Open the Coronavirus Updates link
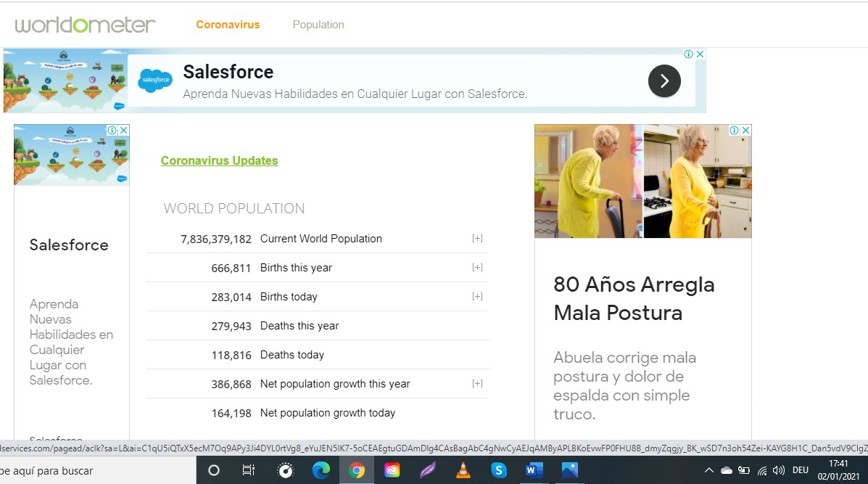This screenshot has width=868, height=484. click(x=219, y=161)
